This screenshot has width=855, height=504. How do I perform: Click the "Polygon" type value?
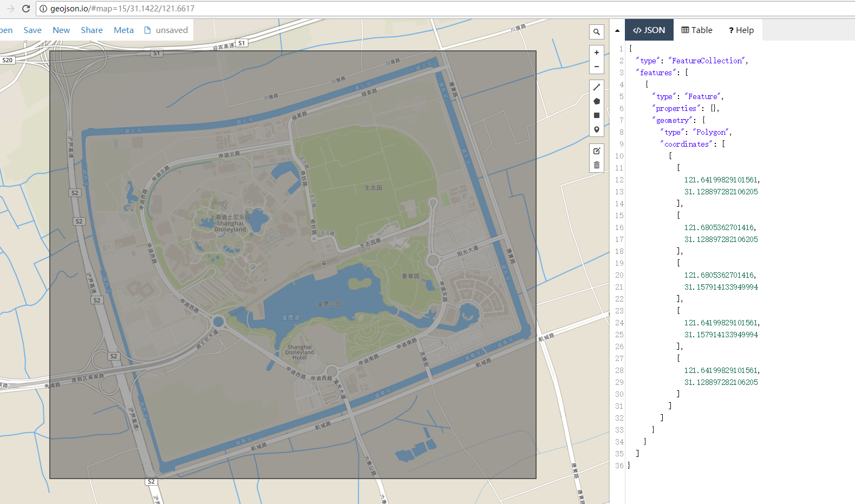pyautogui.click(x=712, y=132)
